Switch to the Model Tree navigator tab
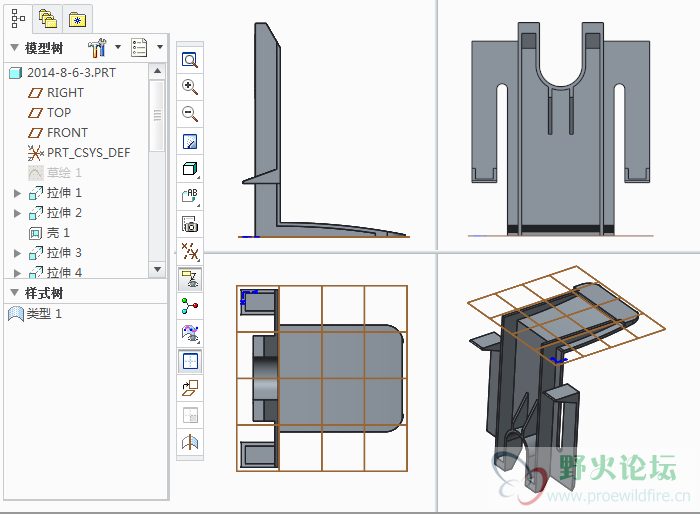Screen dimensions: 700x514 18,19
